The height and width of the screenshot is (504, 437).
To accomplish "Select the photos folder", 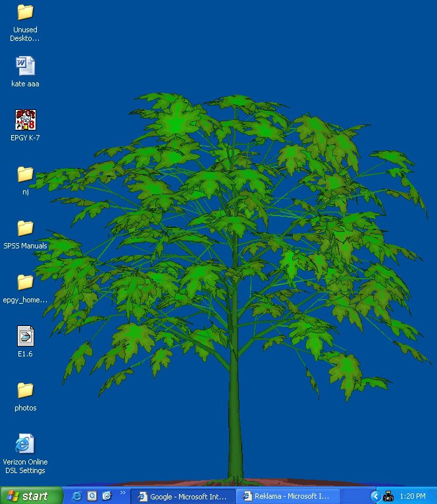I will [25, 390].
